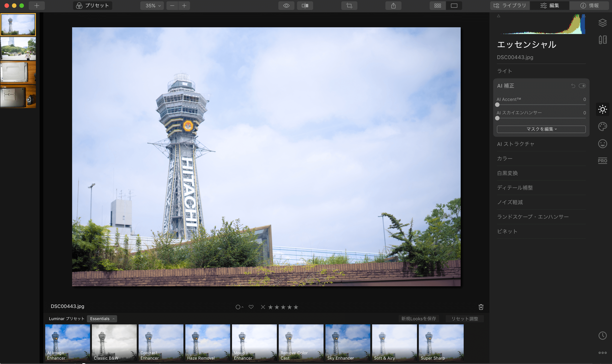Set rating to three stars
Image resolution: width=612 pixels, height=364 pixels.
283,307
